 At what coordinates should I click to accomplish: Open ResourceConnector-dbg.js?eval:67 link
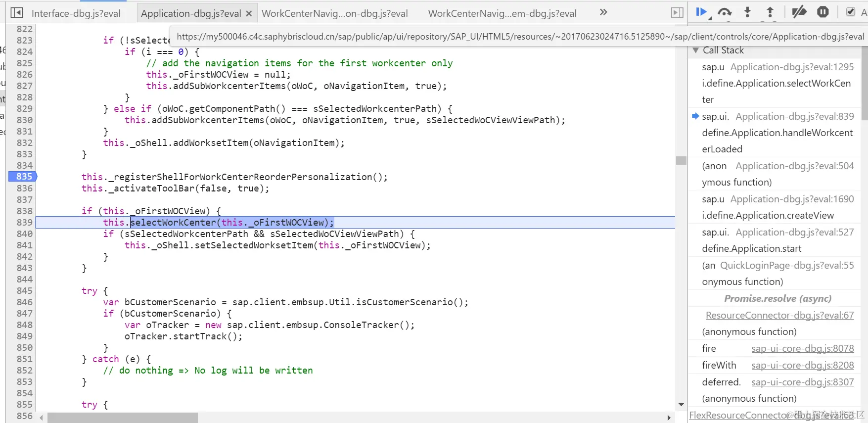pos(779,315)
